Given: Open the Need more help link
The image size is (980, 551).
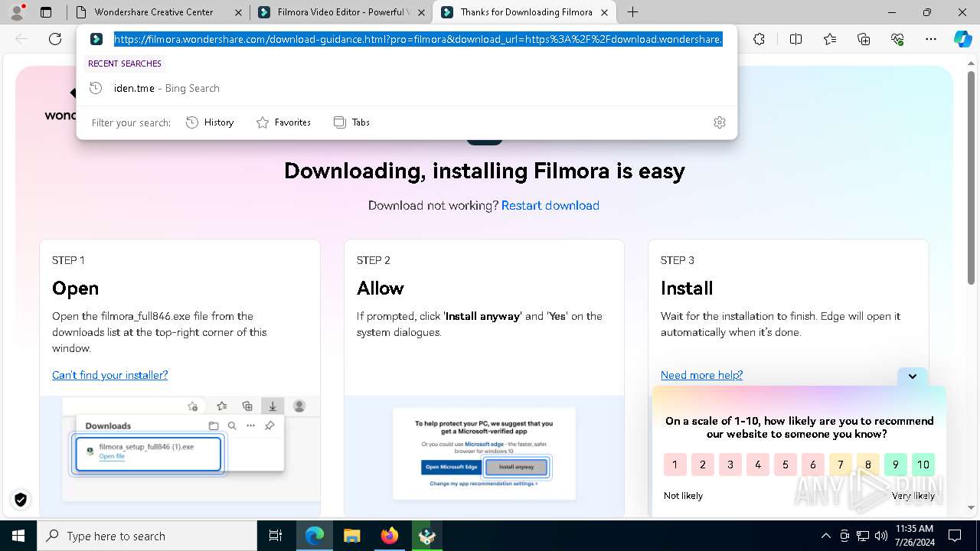Looking at the screenshot, I should (701, 375).
